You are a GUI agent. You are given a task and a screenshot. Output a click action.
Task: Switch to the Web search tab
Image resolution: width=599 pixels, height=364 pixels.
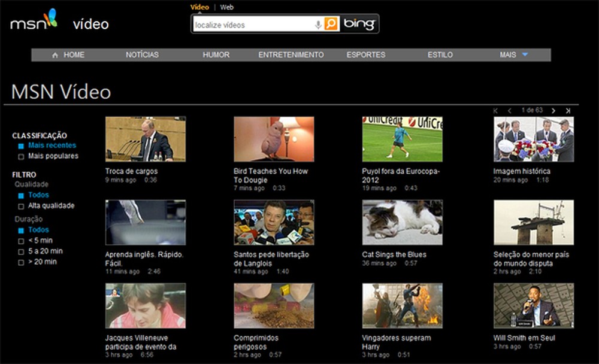tap(226, 7)
